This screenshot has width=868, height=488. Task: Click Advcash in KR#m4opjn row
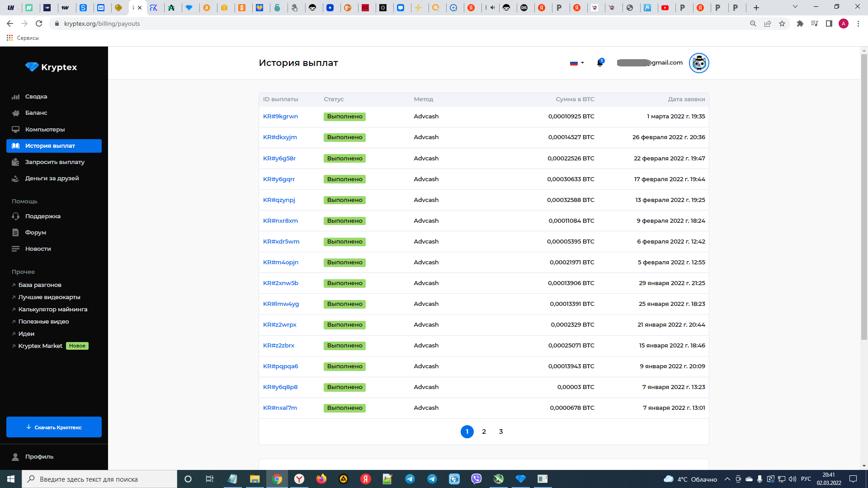pyautogui.click(x=426, y=262)
